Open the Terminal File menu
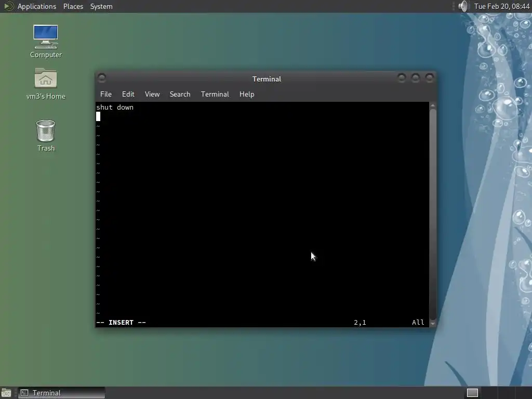532x399 pixels. 106,94
